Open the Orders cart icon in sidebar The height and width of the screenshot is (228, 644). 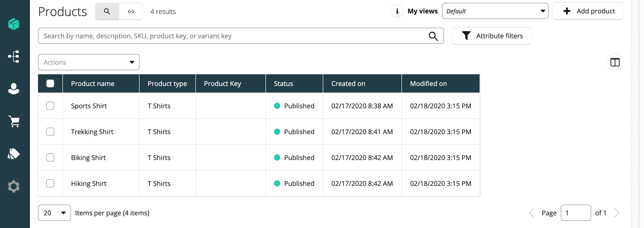tap(14, 121)
